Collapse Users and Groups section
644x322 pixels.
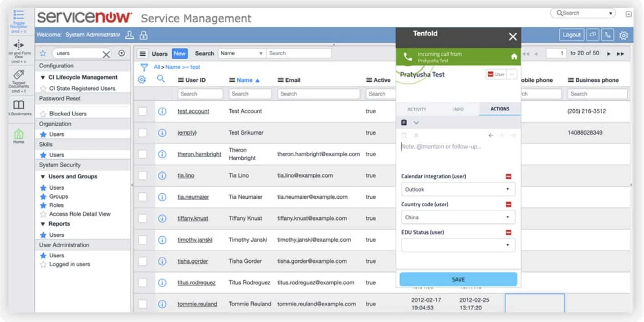[x=43, y=176]
